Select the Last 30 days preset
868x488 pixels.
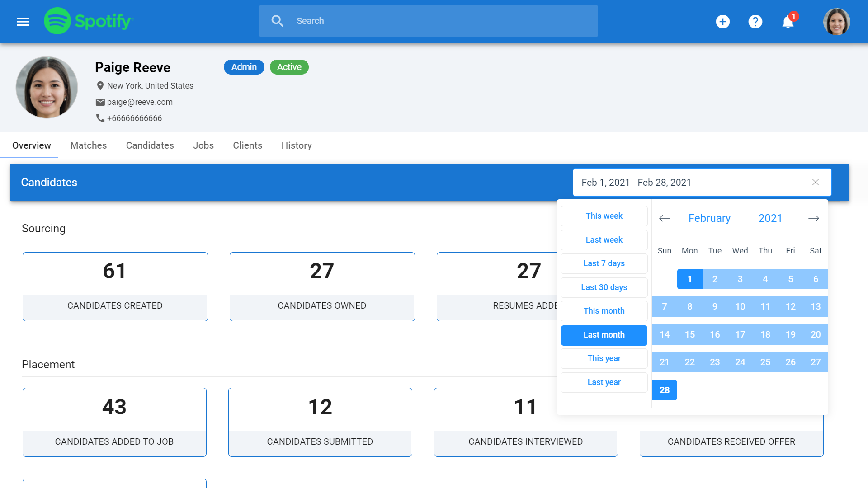click(x=604, y=287)
